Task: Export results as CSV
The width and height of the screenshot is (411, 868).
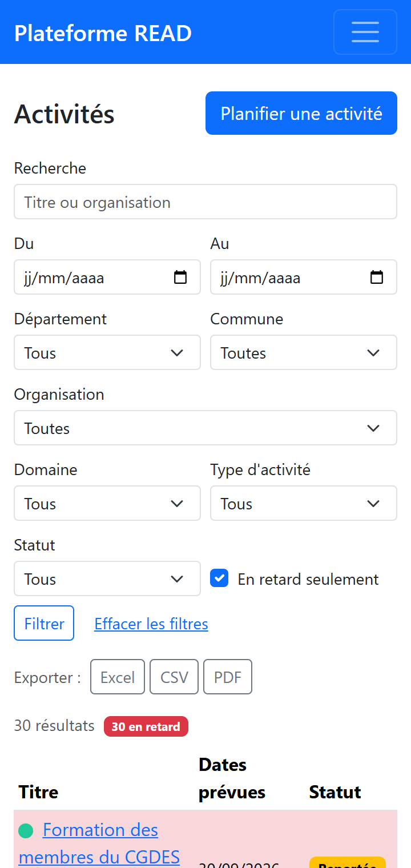Action: 174,677
